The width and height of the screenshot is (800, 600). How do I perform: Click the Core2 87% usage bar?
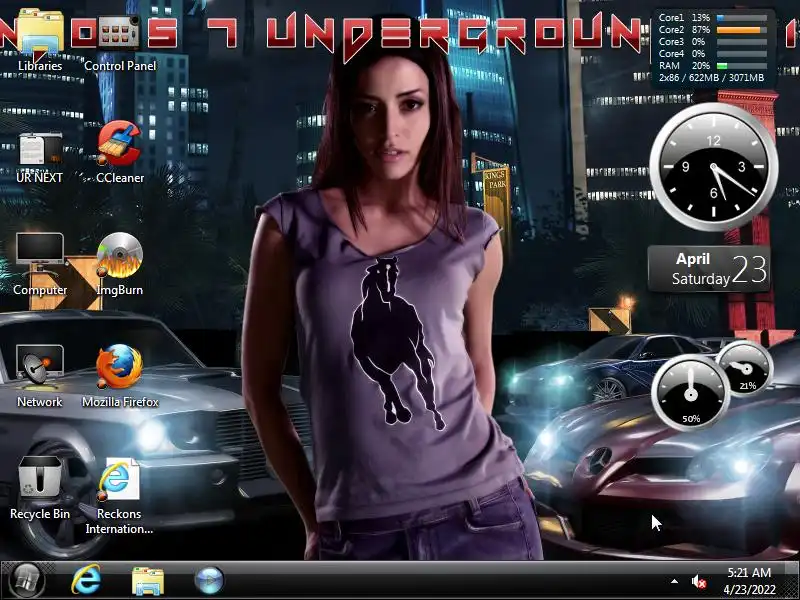(x=741, y=30)
